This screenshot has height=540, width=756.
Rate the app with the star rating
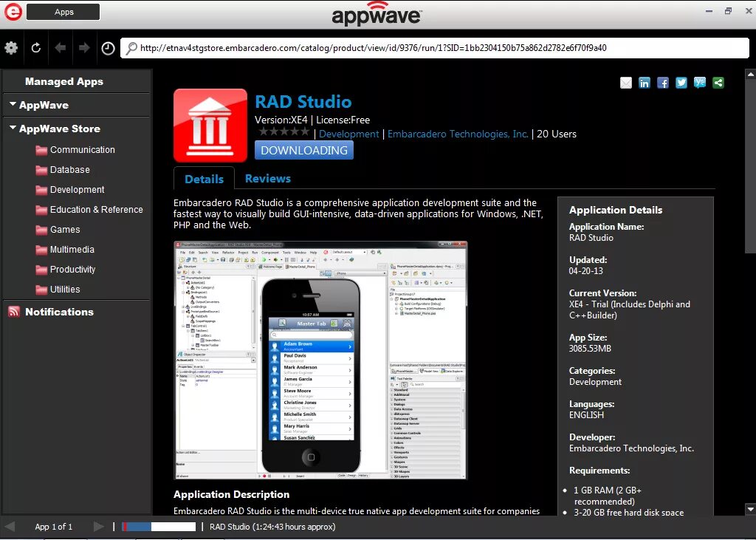tap(284, 131)
